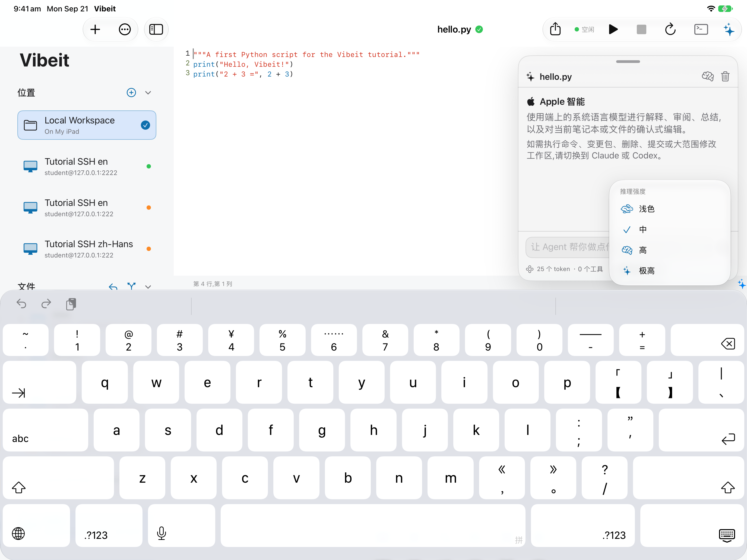Open the more options ellipsis menu

125,29
